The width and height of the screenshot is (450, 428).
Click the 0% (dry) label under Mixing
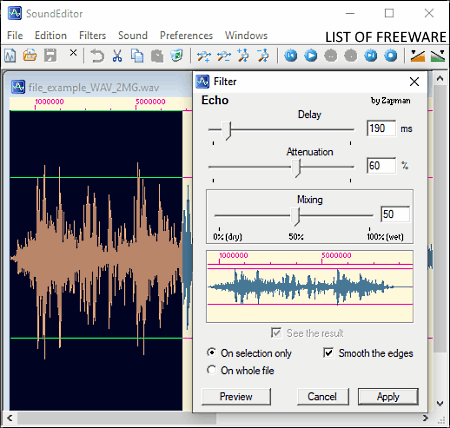pyautogui.click(x=228, y=237)
